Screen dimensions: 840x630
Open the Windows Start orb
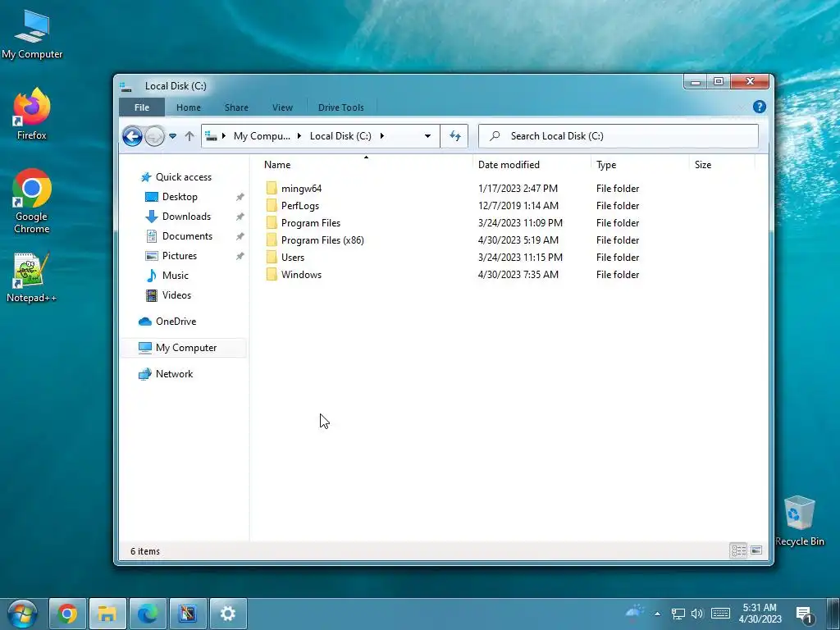coord(21,614)
